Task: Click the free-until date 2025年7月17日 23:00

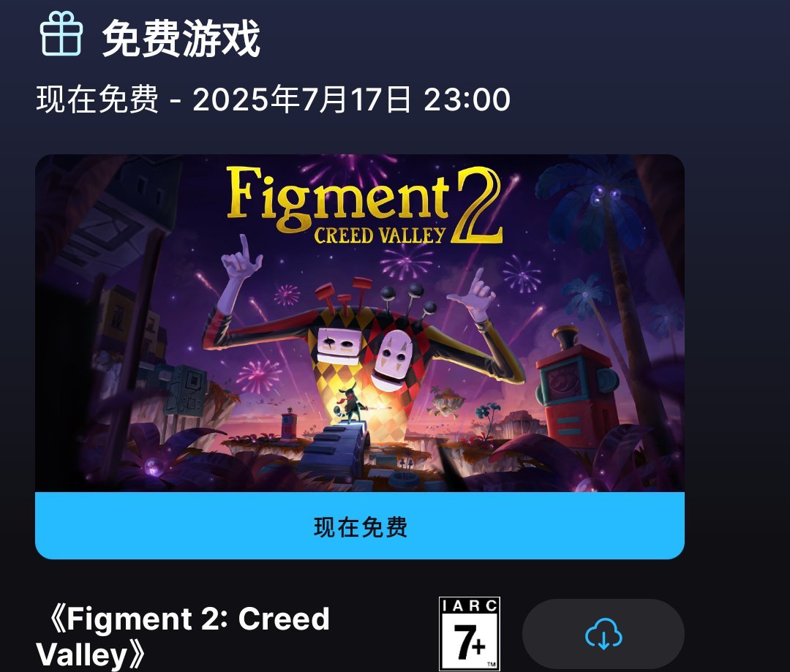Action: point(351,99)
